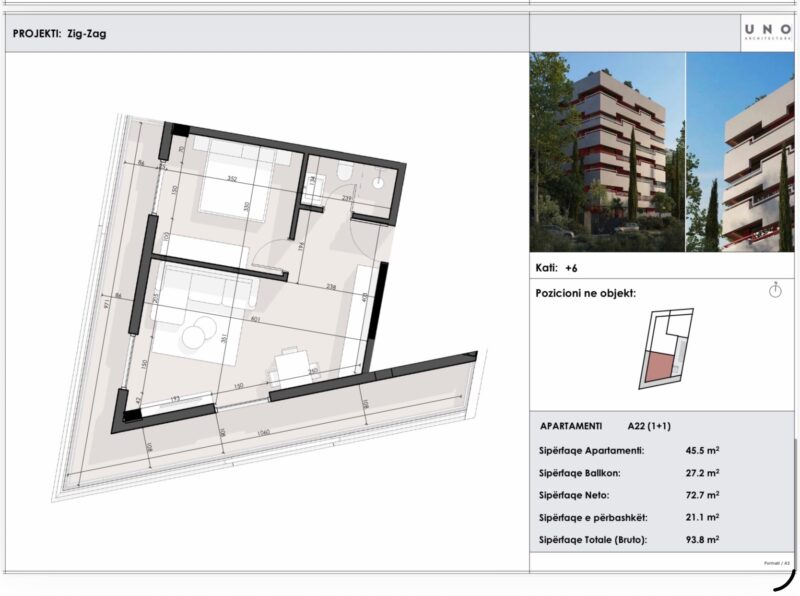Click the Sipërfaqe Ballkon label

point(580,473)
